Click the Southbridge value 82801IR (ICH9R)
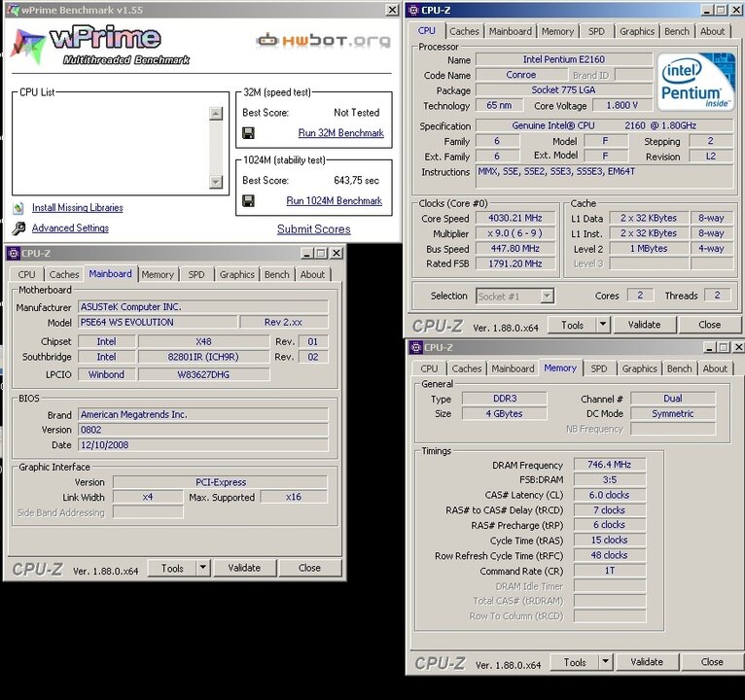This screenshot has height=700, width=745. click(203, 357)
